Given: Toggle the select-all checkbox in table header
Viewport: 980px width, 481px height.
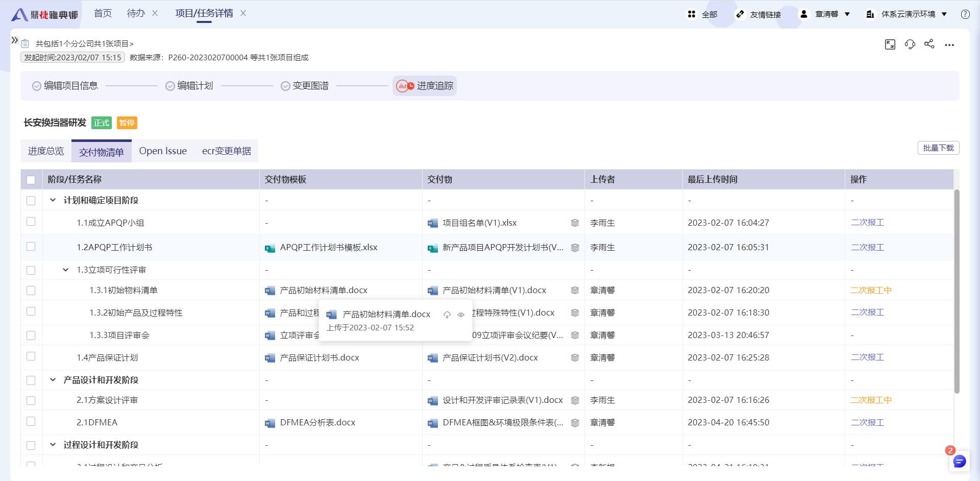Looking at the screenshot, I should pyautogui.click(x=31, y=180).
